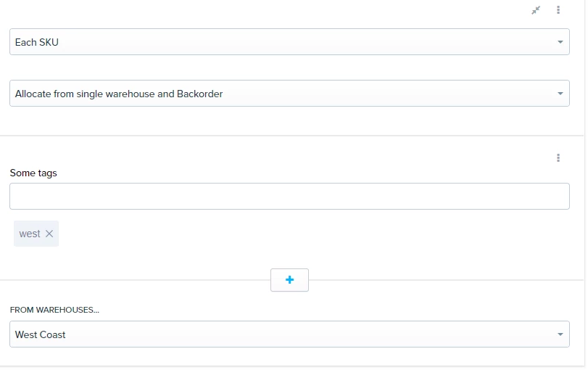Image resolution: width=588 pixels, height=370 pixels.
Task: Click the Each SKU text in the first field
Action: pyautogui.click(x=37, y=42)
